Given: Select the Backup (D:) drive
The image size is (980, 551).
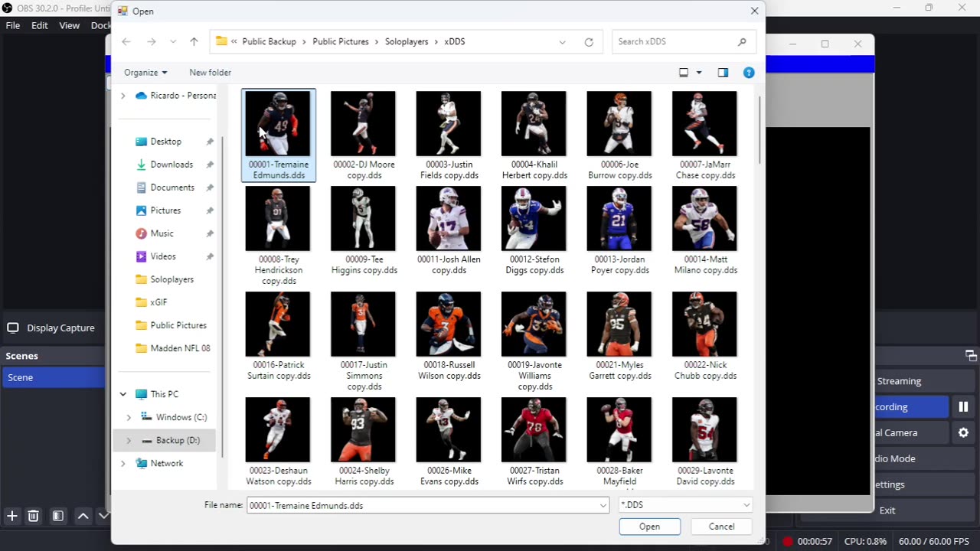Looking at the screenshot, I should [x=178, y=440].
